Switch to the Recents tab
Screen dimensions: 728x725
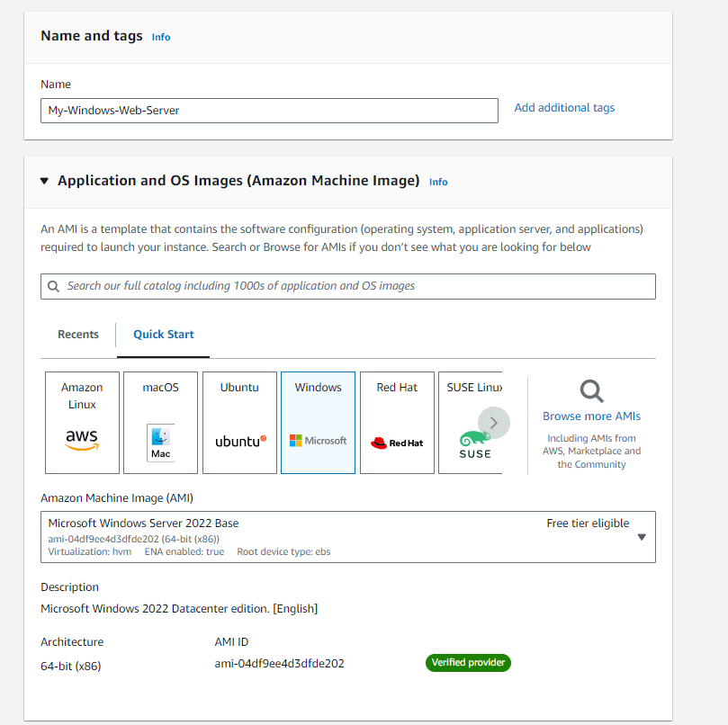coord(77,334)
